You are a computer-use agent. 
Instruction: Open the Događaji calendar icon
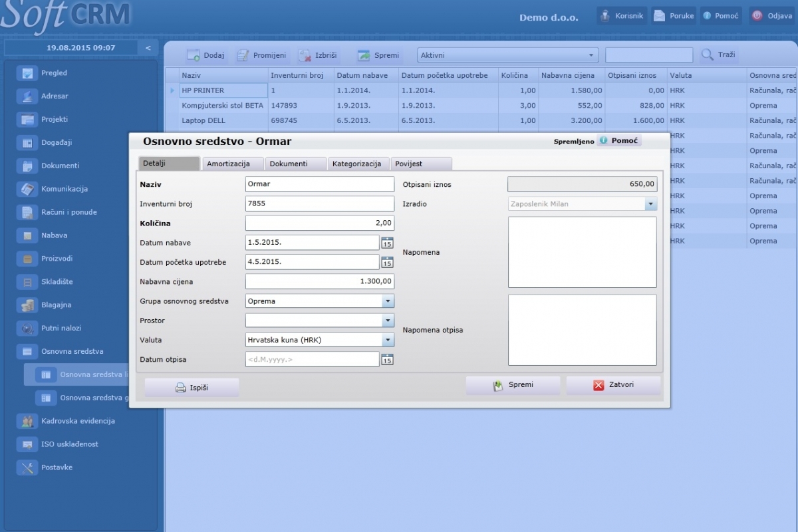27,143
